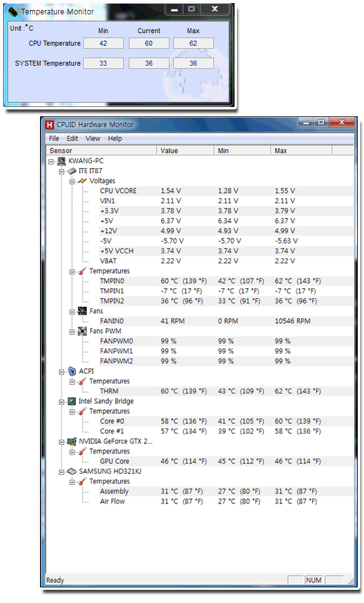Click the thermometer icon under Intel Sandy Bridge

tap(83, 411)
